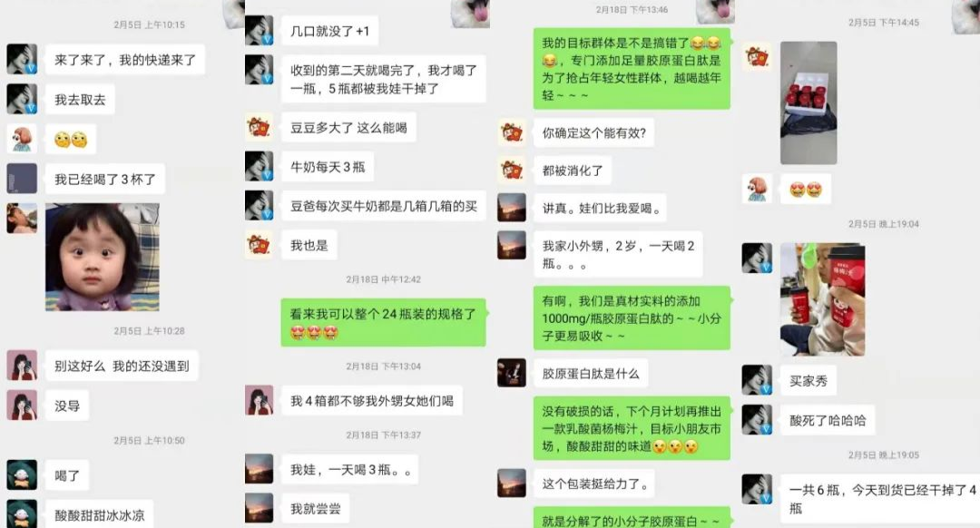
Task: Open the red bottles box photo
Action: point(808,103)
